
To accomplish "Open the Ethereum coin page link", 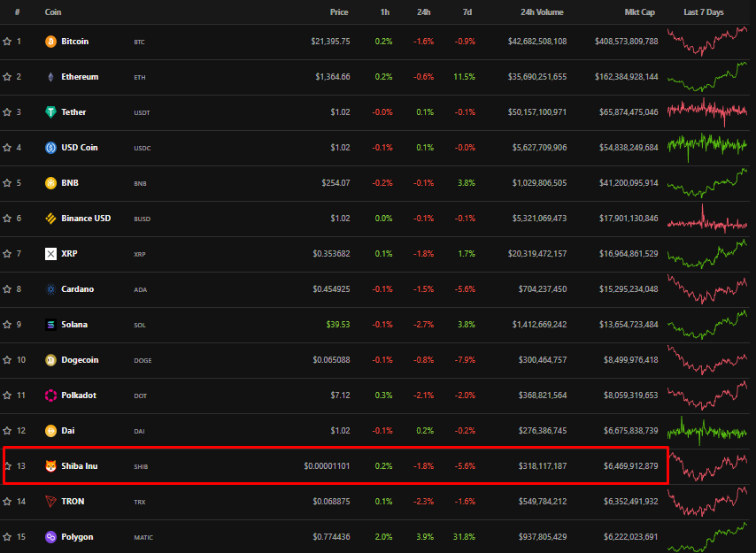I will [x=80, y=77].
